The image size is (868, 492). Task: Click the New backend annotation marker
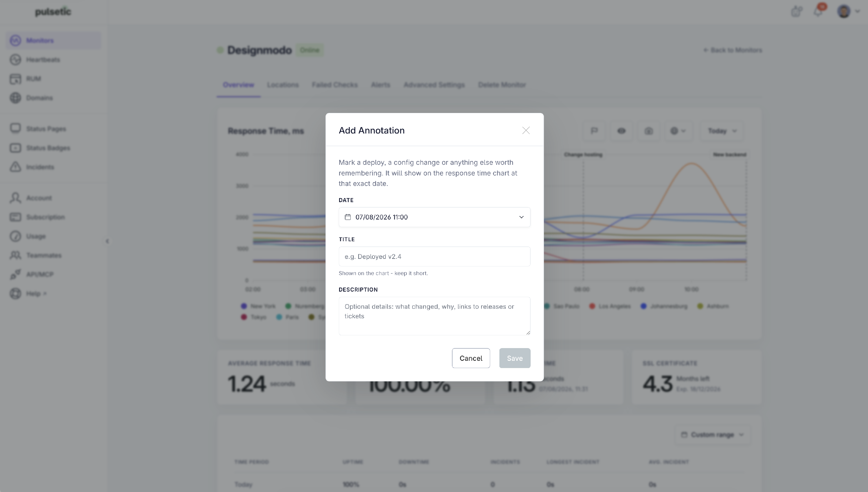click(x=730, y=155)
